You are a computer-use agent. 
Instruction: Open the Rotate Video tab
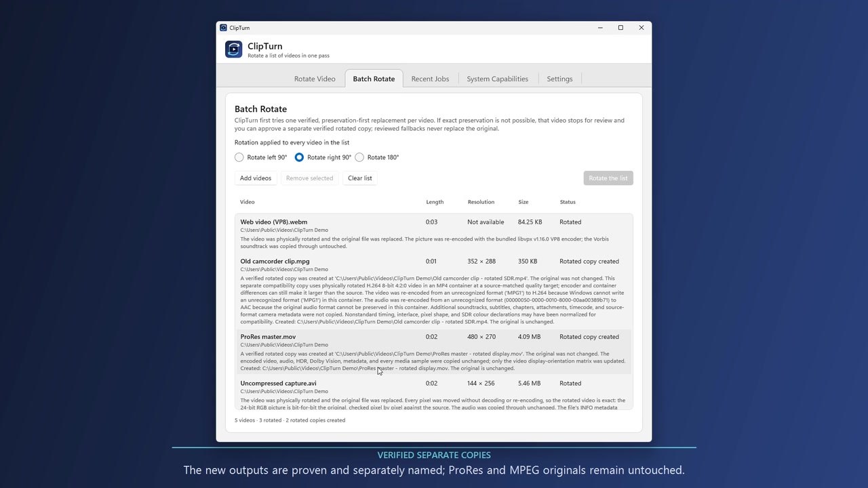315,79
